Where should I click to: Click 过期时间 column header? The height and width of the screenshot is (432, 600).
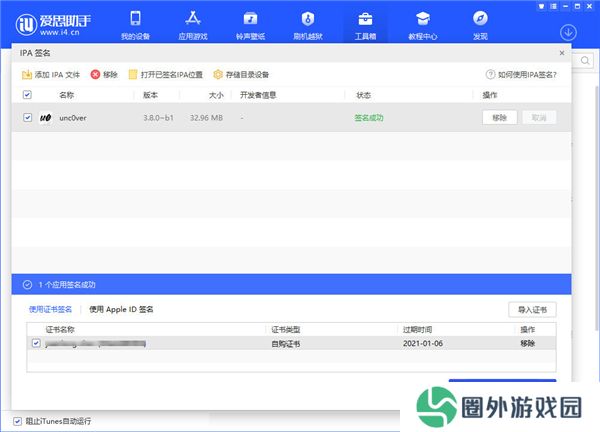(x=417, y=329)
